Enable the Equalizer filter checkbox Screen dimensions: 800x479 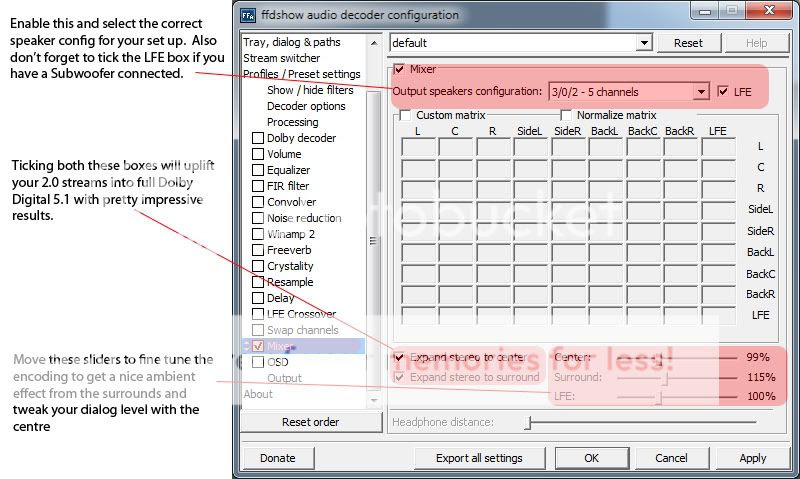[x=258, y=170]
